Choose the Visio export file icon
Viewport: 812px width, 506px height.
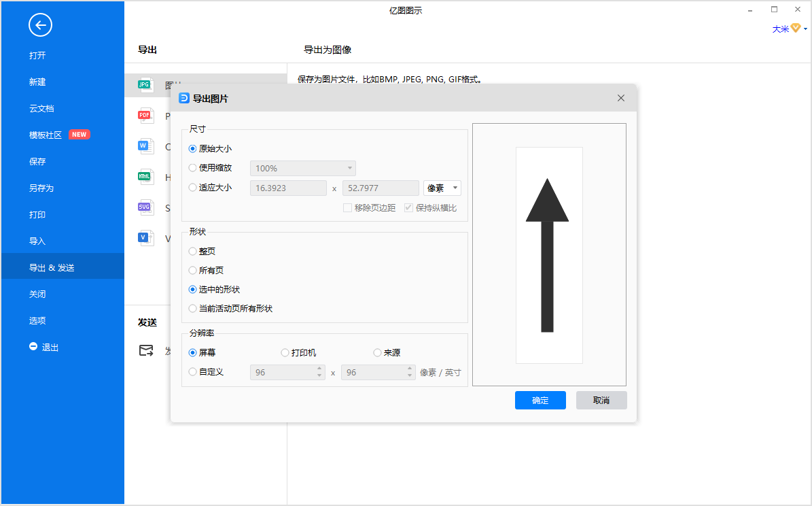[145, 238]
